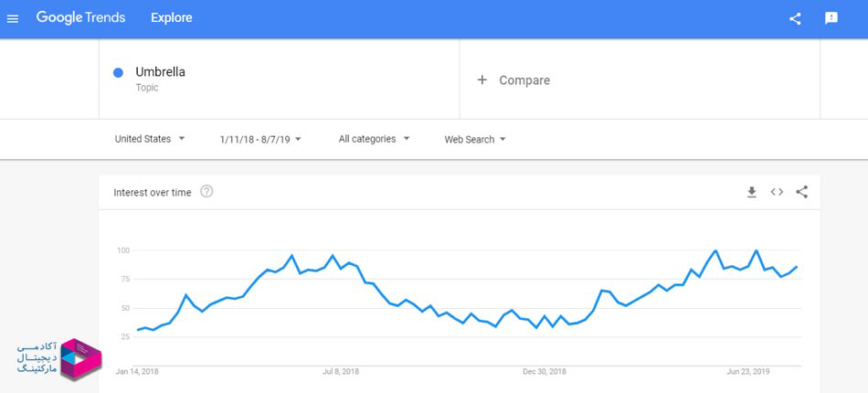Open the All categories dropdown
Viewport: 868px width, 393px height.
point(374,139)
